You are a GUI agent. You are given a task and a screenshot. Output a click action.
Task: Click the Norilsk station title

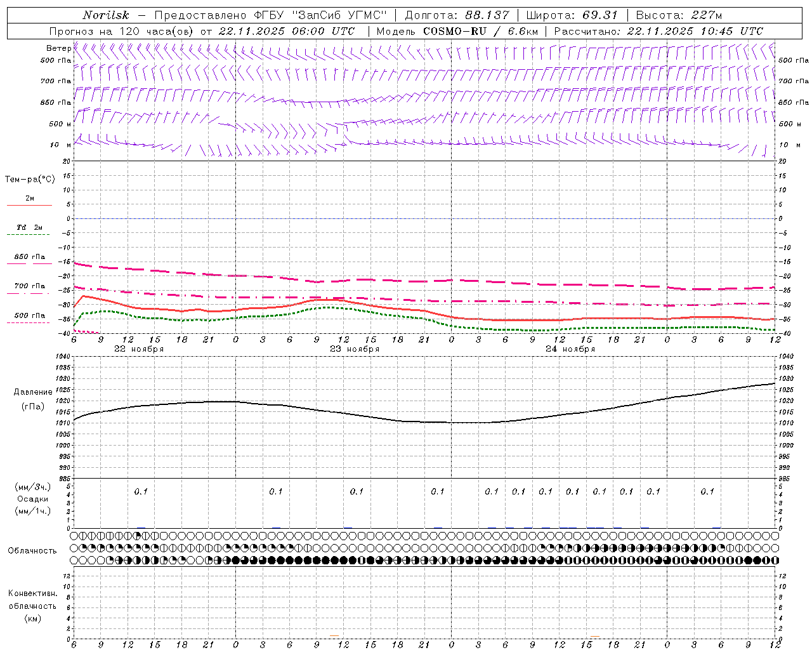[106, 15]
